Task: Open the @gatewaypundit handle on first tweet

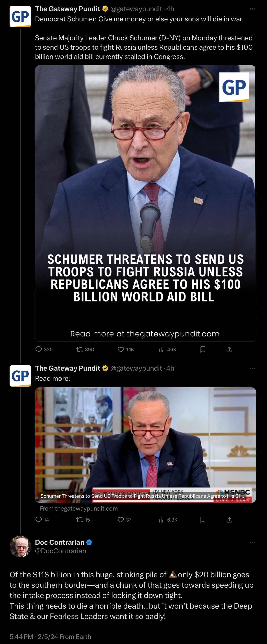Action: (x=136, y=9)
